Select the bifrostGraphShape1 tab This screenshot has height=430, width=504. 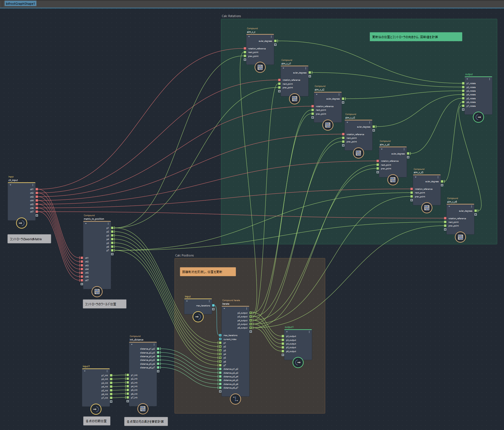pos(20,4)
